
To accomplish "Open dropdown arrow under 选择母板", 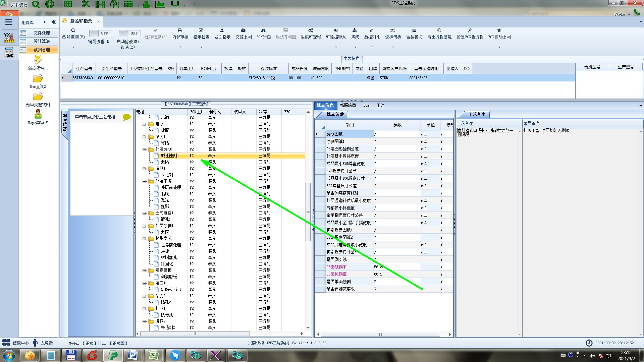I will [x=393, y=47].
